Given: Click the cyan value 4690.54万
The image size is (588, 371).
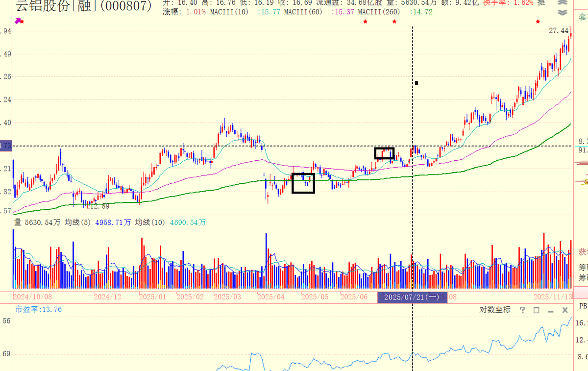Looking at the screenshot, I should tap(188, 223).
